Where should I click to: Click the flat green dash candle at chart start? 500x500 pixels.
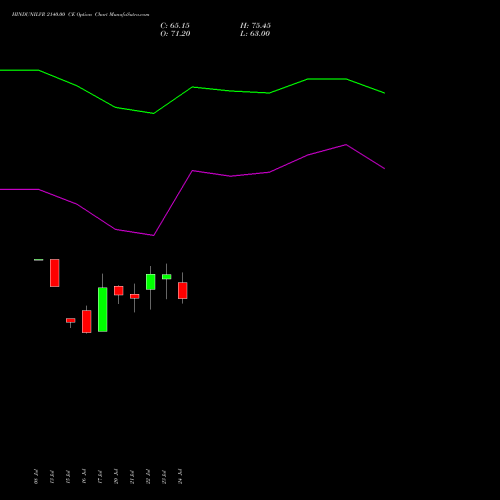coord(39,260)
